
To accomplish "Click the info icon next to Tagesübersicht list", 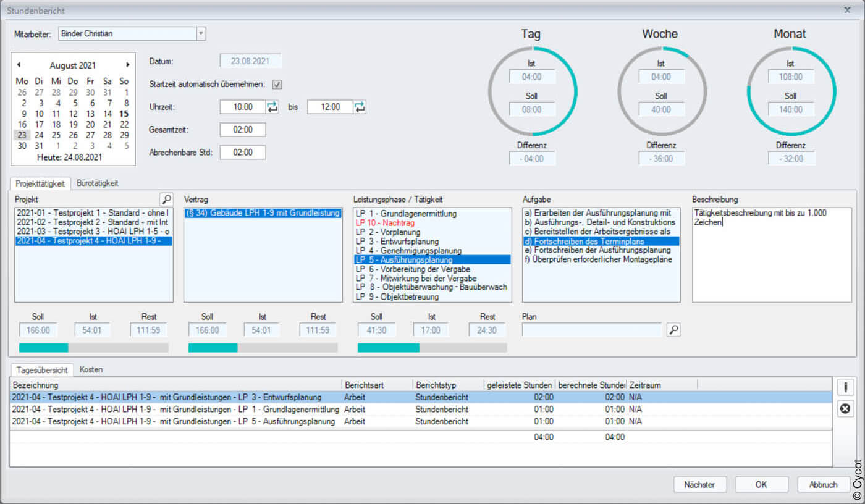I will [845, 387].
